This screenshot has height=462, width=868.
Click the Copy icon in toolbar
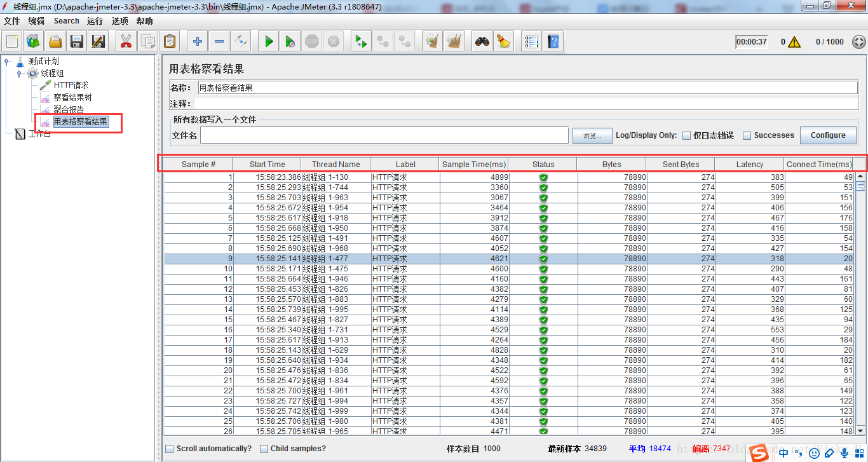(x=147, y=42)
